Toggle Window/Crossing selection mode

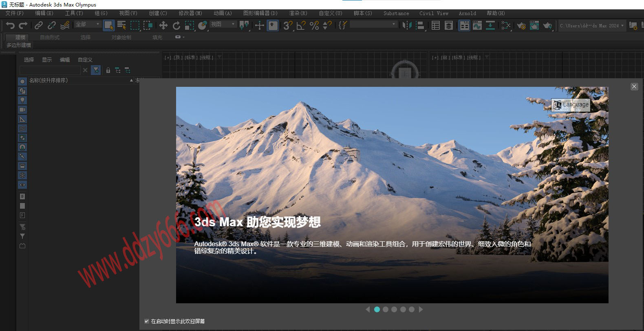148,25
